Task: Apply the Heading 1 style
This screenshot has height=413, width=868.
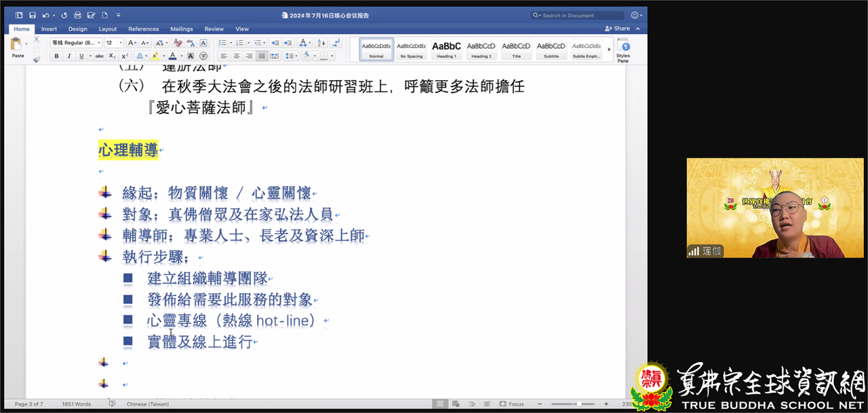Action: 446,48
